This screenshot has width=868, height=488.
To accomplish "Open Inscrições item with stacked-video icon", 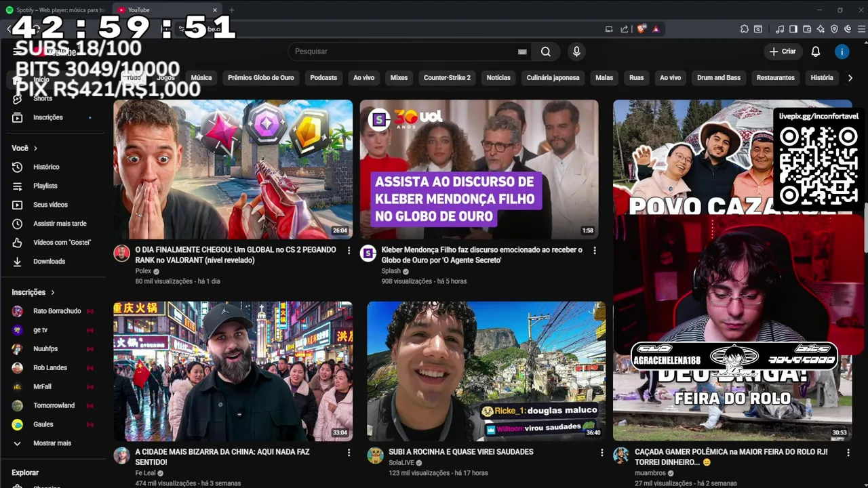I will (x=18, y=117).
